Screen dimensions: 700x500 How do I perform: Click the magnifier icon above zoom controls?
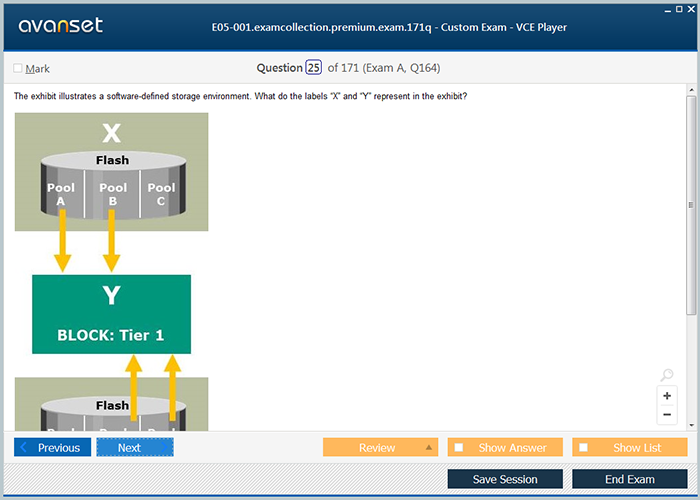[x=667, y=376]
